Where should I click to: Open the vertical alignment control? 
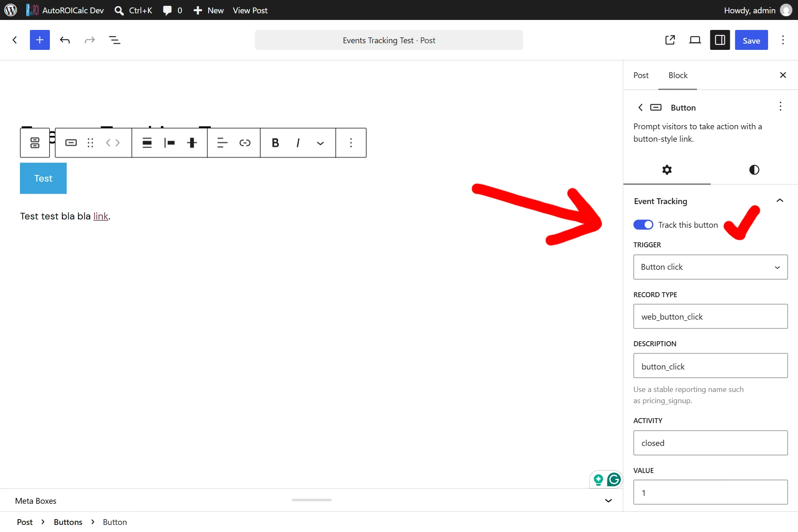click(x=170, y=143)
